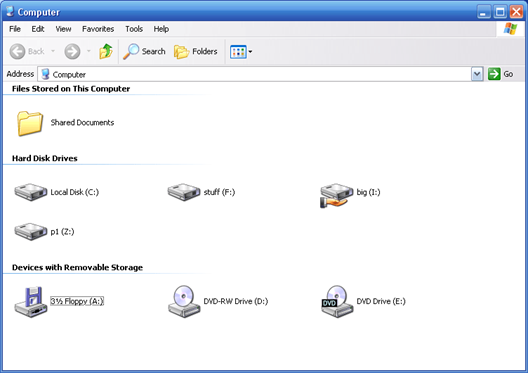Screen dimensions: 528x373
Task: Select the DVD-RW Drive (D:) icon
Action: (184, 302)
